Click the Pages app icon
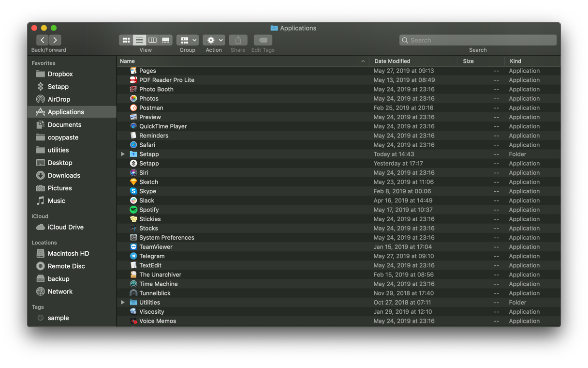Image resolution: width=588 pixels, height=368 pixels. (133, 71)
